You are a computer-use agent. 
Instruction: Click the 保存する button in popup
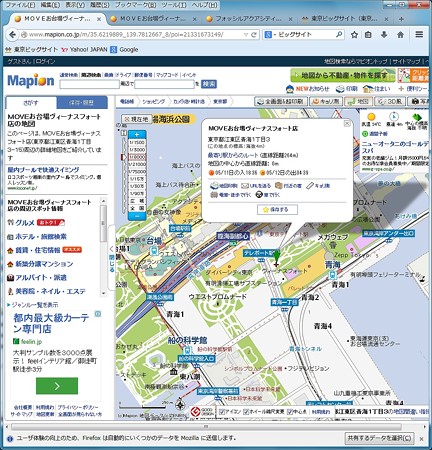click(277, 210)
